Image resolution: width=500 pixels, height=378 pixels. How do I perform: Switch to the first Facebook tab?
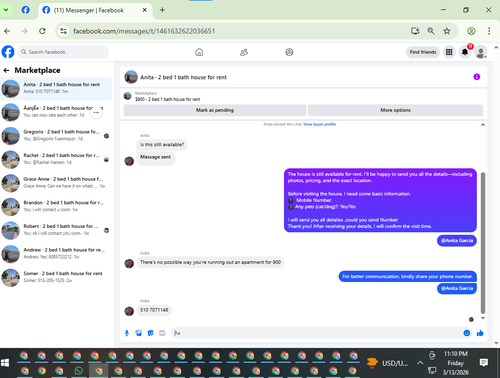click(x=26, y=10)
